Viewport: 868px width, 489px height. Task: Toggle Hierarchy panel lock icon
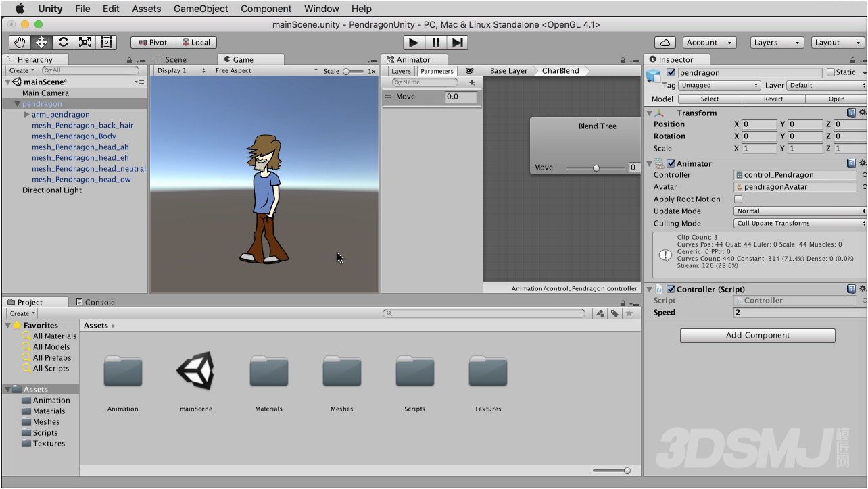[129, 61]
